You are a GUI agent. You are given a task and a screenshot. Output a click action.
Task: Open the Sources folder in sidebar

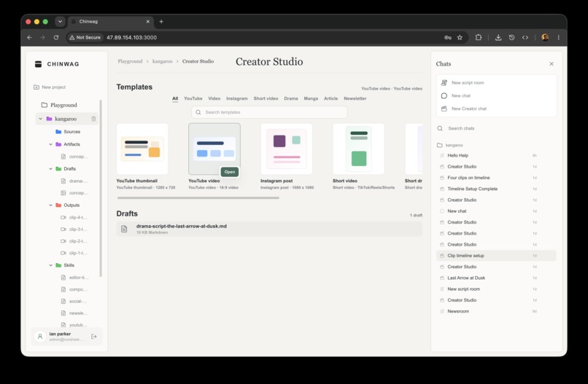coord(68,131)
